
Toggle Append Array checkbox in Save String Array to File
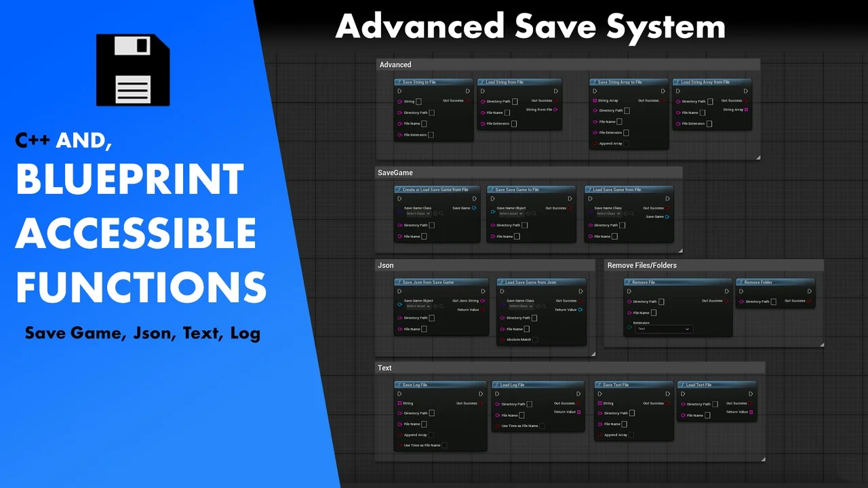626,144
